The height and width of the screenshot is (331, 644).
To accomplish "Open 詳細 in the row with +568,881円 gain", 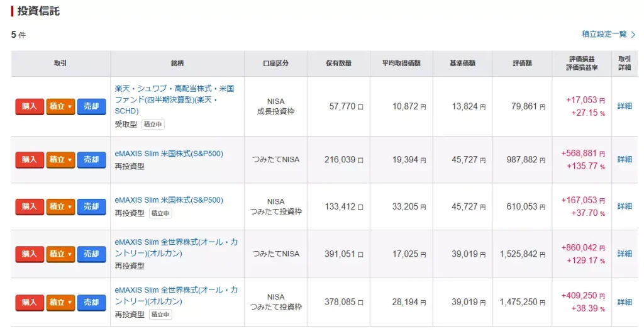I will point(625,159).
